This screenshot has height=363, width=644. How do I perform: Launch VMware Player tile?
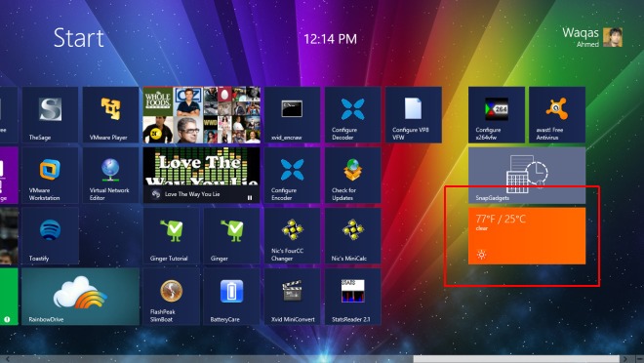pyautogui.click(x=110, y=115)
